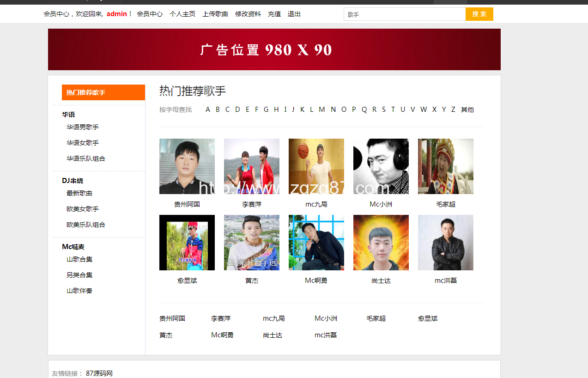Click 退出 to log out
This screenshot has width=588, height=378.
point(294,14)
